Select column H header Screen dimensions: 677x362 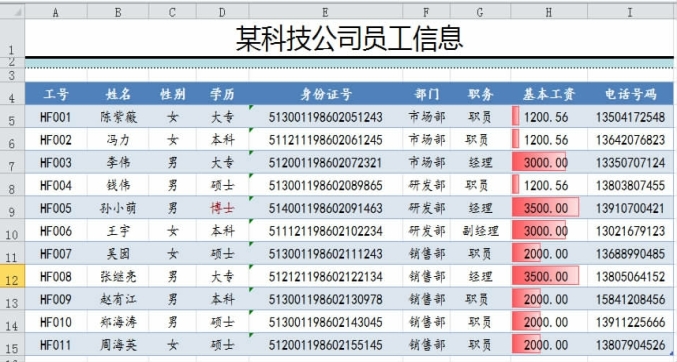pos(549,13)
